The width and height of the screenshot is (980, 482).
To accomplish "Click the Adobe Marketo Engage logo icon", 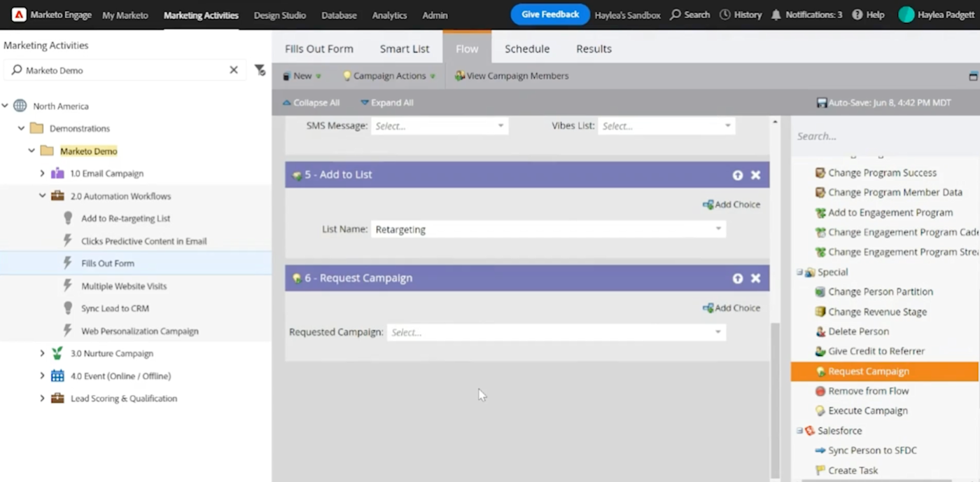I will tap(19, 15).
